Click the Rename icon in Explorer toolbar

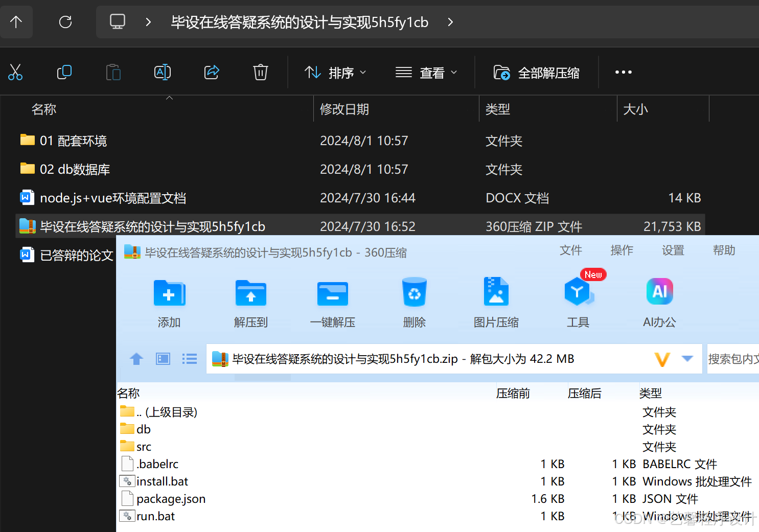(x=162, y=72)
